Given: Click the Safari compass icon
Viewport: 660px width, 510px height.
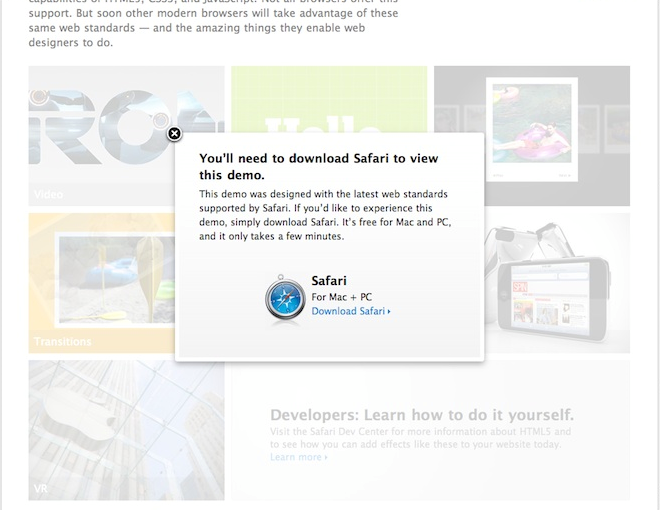Looking at the screenshot, I should [285, 299].
